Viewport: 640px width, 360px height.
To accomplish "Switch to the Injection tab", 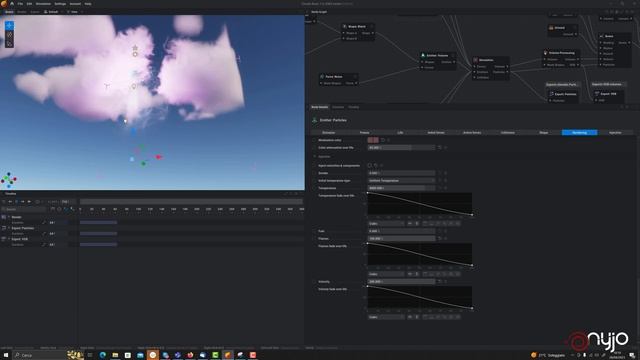I will pos(615,133).
